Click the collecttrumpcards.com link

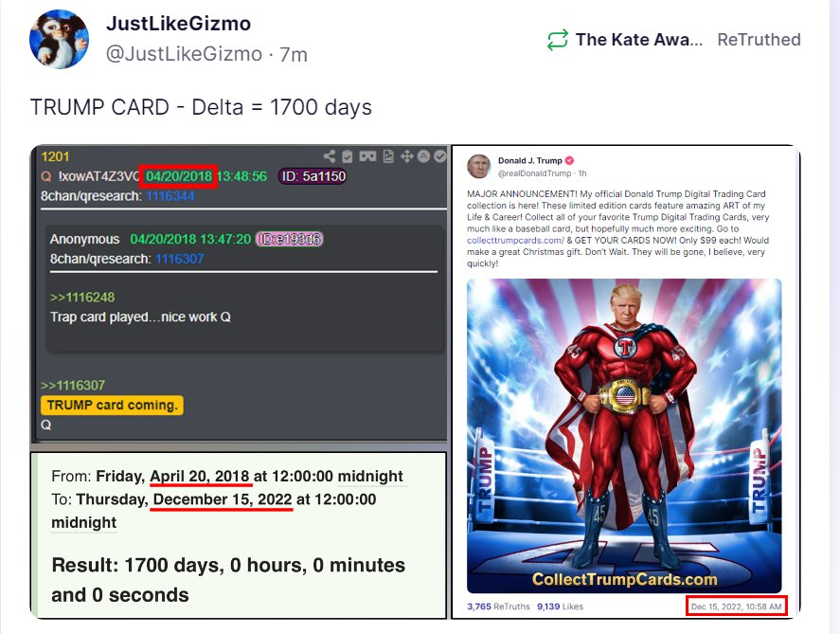515,240
